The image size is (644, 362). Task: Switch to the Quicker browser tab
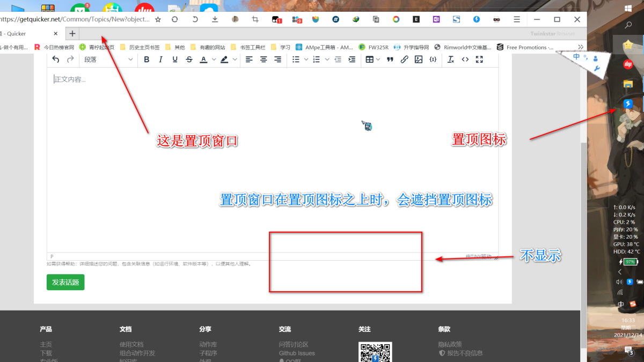click(28, 33)
